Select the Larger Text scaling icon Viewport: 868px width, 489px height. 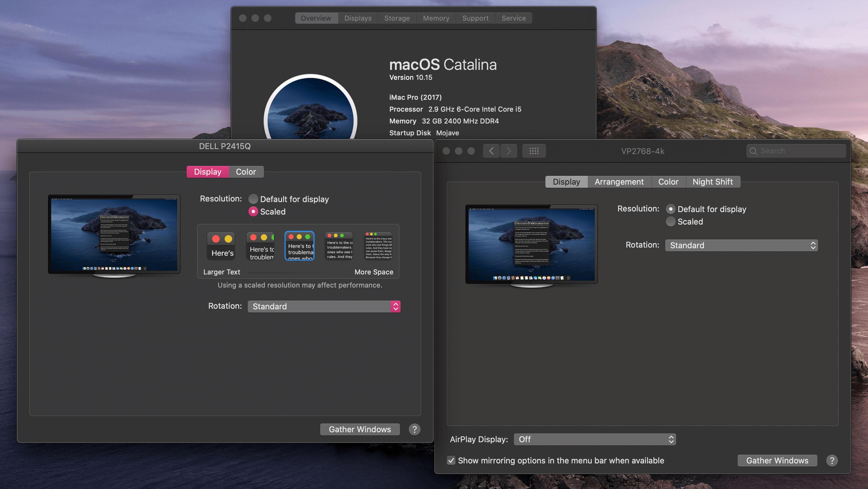221,246
